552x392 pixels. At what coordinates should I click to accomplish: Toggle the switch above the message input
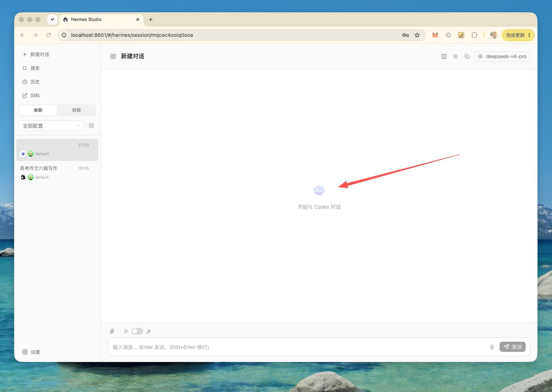pos(137,331)
